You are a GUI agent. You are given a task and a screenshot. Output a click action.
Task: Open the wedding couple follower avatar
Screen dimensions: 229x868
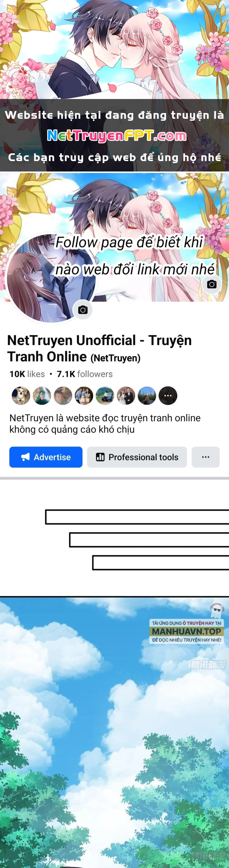(126, 396)
